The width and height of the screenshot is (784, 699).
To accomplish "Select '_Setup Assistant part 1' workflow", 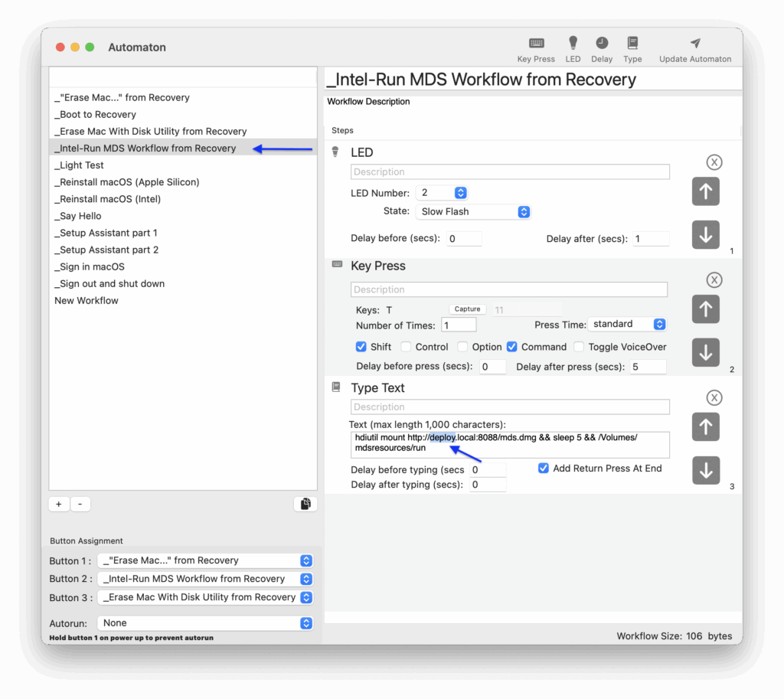I will click(183, 233).
